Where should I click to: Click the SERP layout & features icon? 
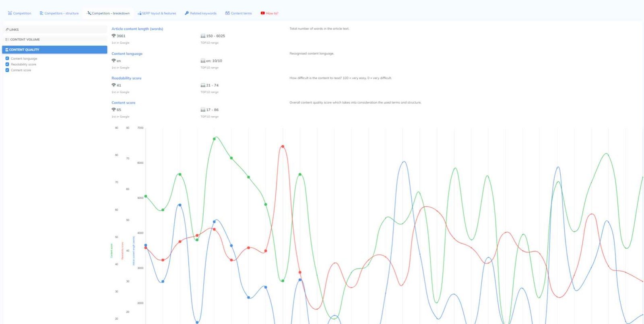(x=139, y=13)
